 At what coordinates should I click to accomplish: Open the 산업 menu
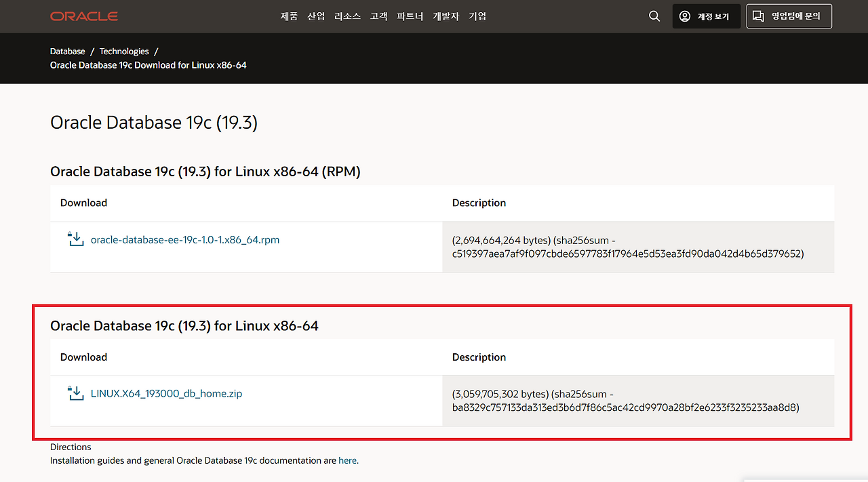click(315, 16)
